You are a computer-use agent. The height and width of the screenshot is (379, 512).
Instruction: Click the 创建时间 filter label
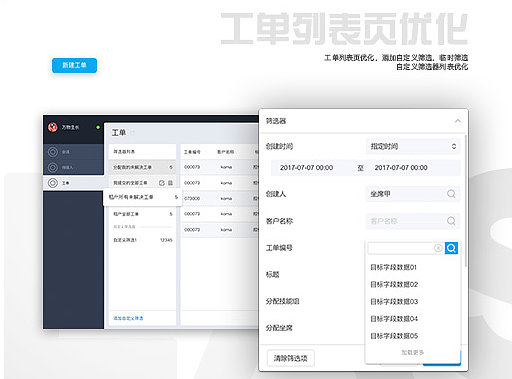tap(279, 146)
